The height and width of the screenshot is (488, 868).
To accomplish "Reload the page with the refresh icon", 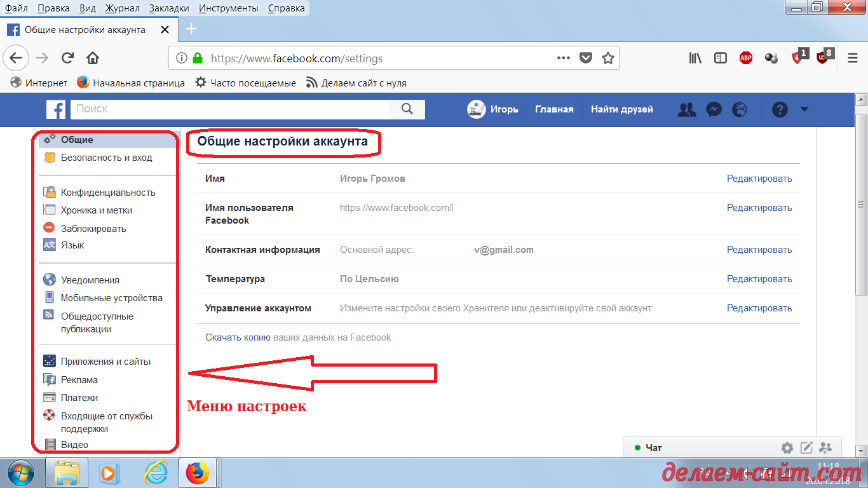I will click(67, 58).
